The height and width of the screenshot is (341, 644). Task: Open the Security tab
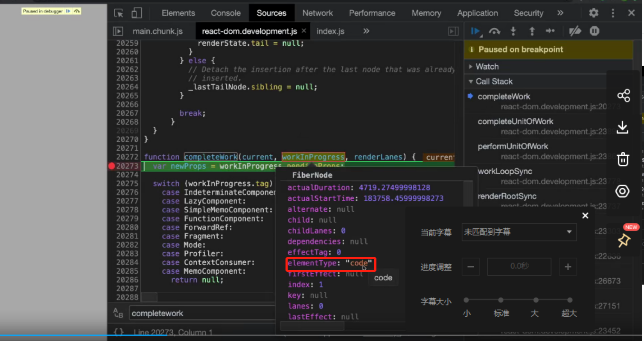pos(528,13)
